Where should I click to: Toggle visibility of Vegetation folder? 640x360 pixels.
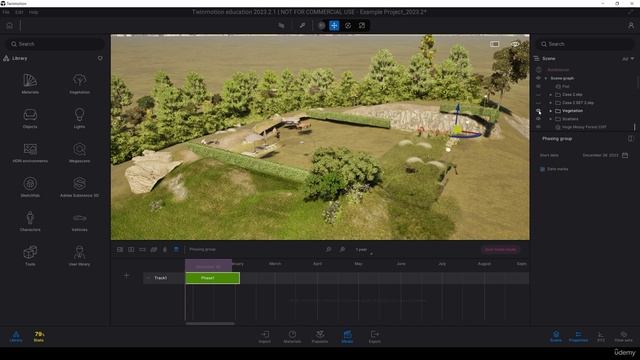tap(538, 111)
